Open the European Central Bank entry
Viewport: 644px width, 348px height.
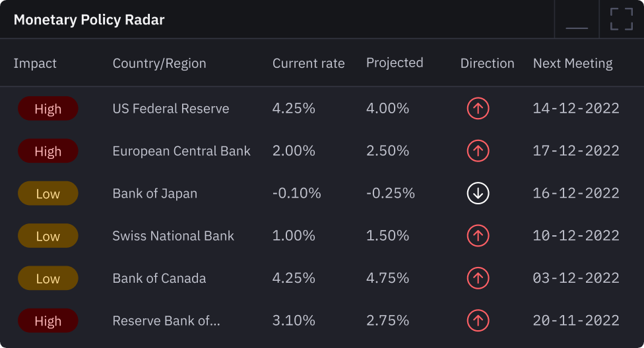(x=181, y=151)
